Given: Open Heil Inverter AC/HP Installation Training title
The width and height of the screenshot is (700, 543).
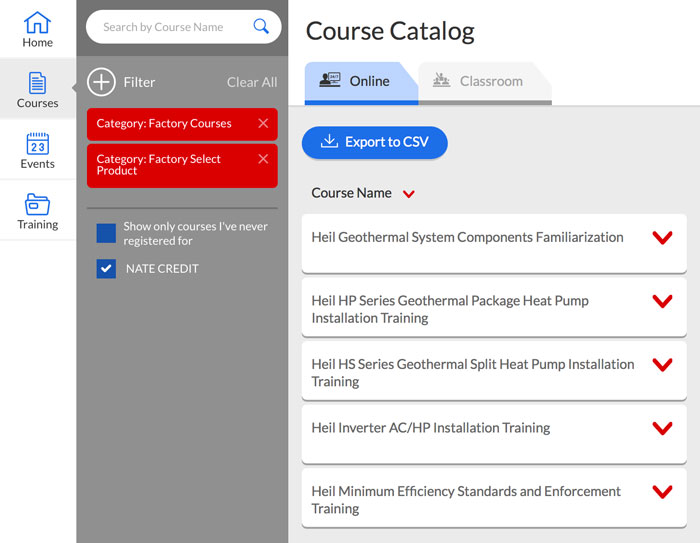Looking at the screenshot, I should coord(431,428).
